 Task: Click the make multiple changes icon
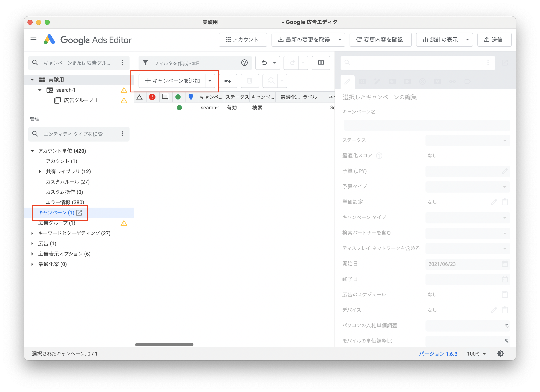tap(228, 81)
